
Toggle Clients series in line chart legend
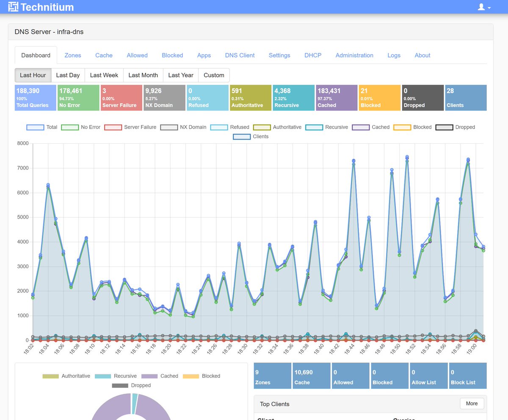[251, 136]
